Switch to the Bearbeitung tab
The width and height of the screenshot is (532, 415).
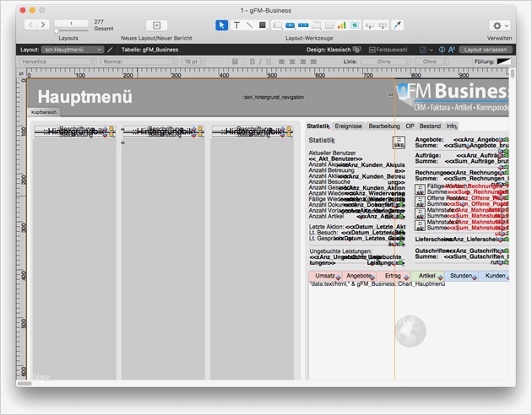click(384, 126)
